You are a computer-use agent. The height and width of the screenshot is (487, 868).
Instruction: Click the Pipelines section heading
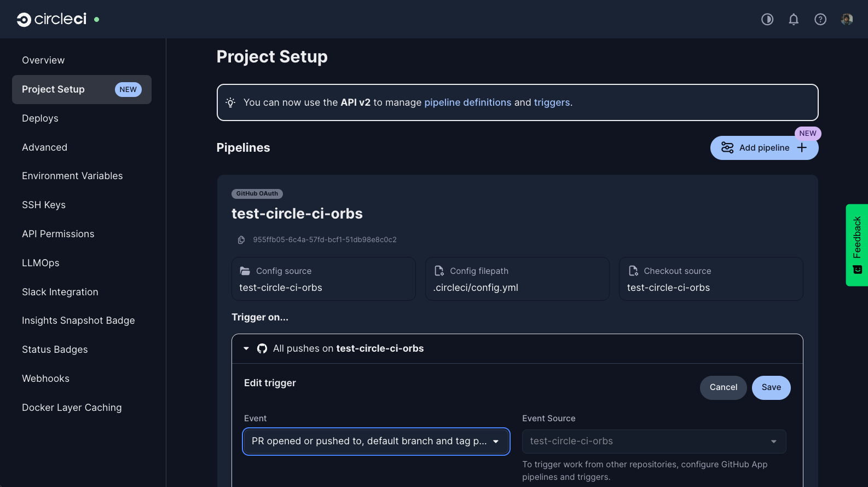[243, 148]
